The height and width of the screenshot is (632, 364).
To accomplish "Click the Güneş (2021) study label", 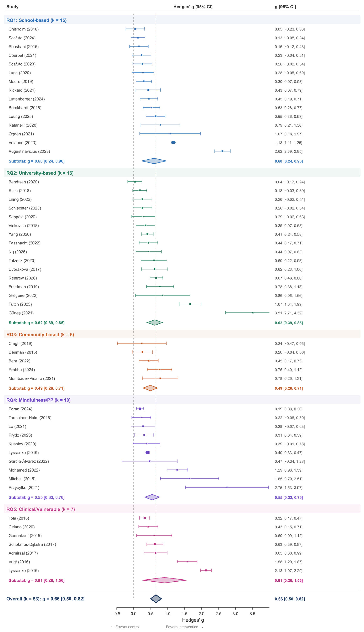I will pyautogui.click(x=21, y=313).
